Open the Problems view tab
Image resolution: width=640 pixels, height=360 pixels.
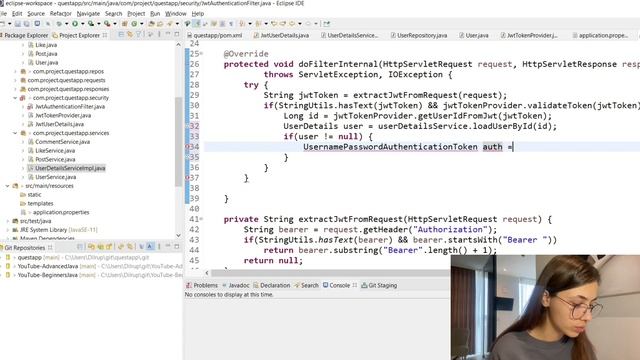tap(202, 285)
